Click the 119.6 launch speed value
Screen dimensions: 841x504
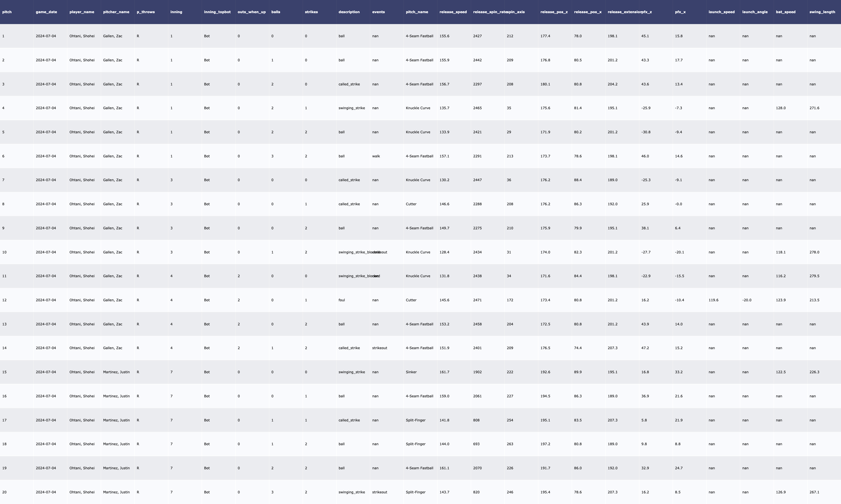point(713,300)
